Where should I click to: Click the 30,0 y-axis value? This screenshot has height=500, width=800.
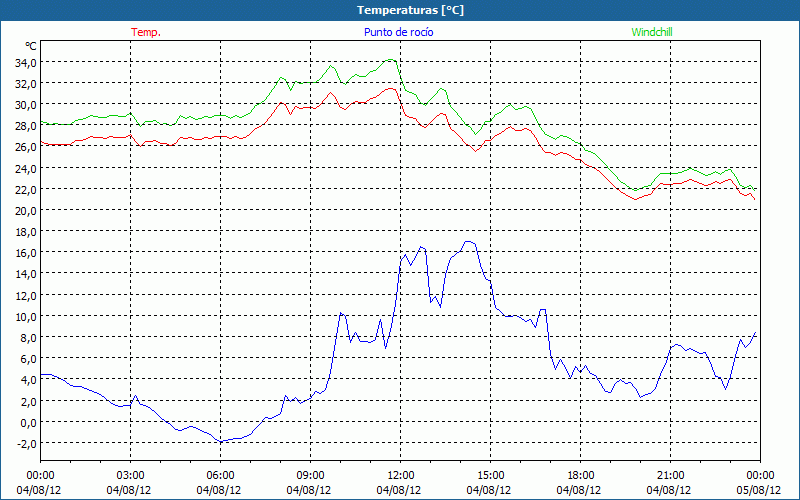pos(27,105)
